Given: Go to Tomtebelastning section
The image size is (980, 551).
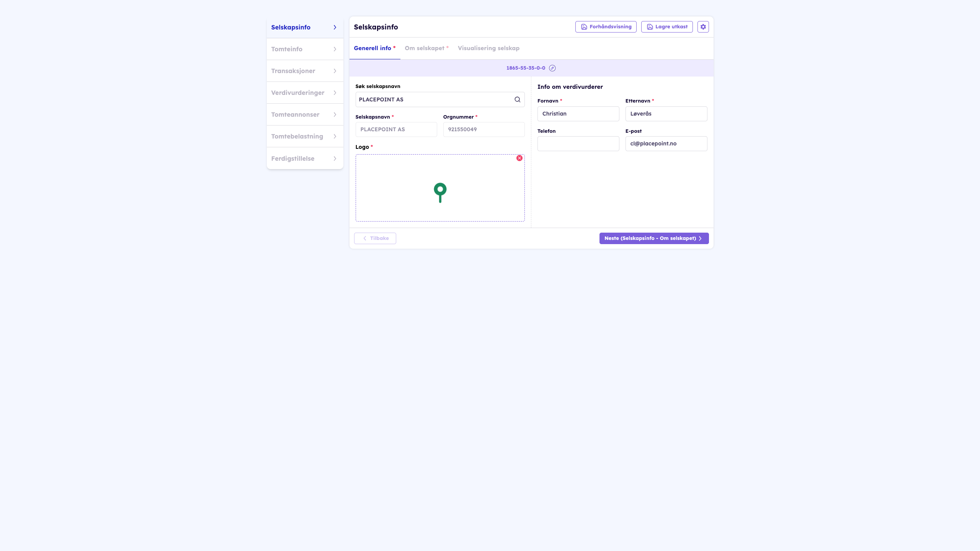Looking at the screenshot, I should [x=305, y=136].
